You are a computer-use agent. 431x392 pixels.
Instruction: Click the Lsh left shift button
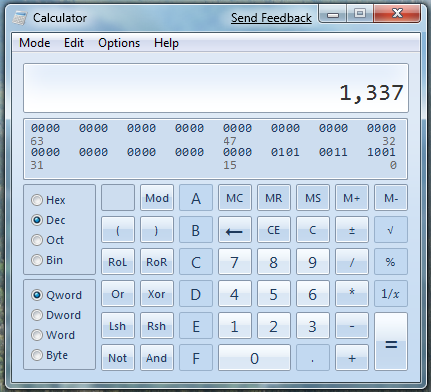click(x=118, y=326)
